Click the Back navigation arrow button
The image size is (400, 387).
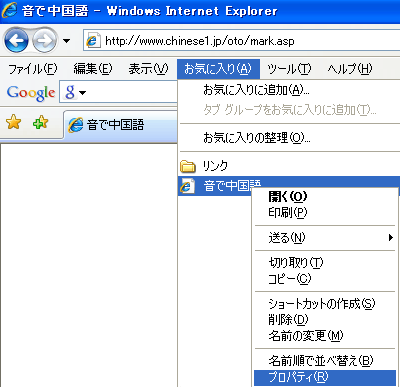16,40
